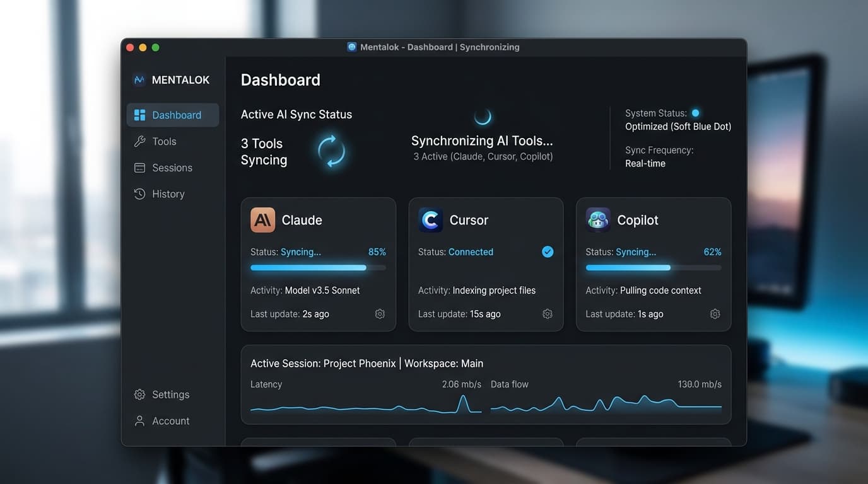Click the Claude card title

[302, 220]
